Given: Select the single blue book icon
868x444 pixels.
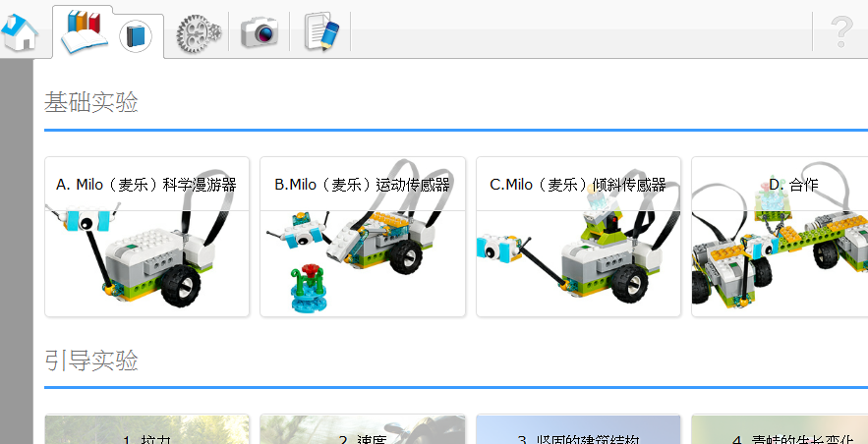Looking at the screenshot, I should (x=136, y=36).
